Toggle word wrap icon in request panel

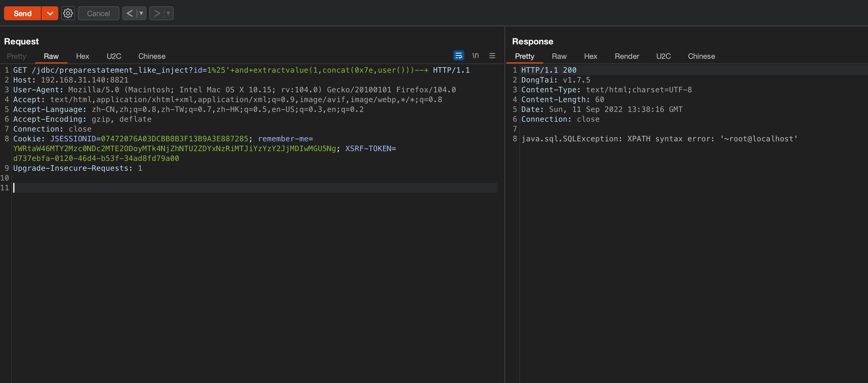(x=458, y=56)
